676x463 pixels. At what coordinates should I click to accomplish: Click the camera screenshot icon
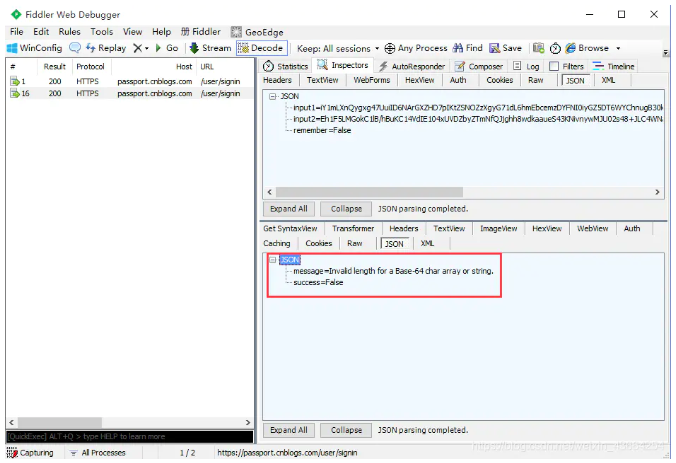pyautogui.click(x=538, y=48)
